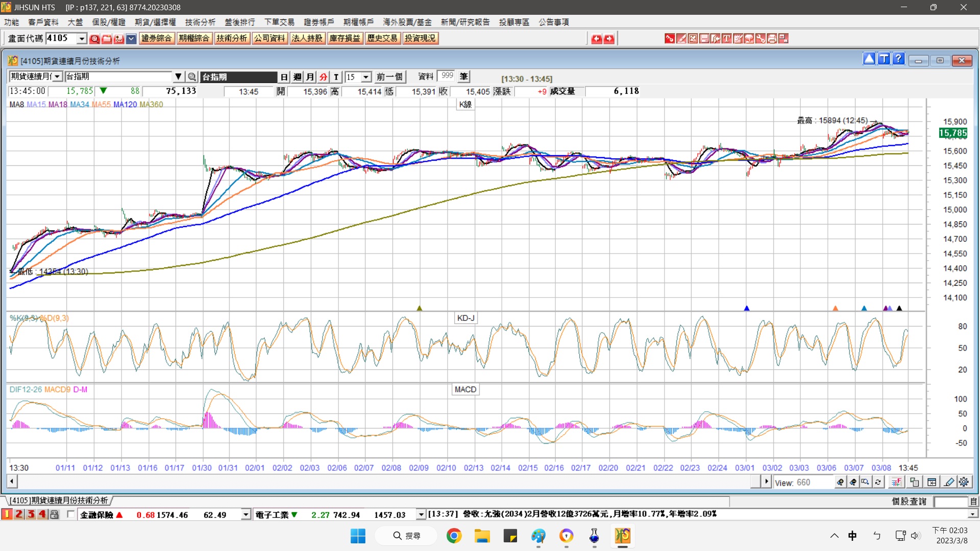
Task: Click the chart horizontal scrollbar track
Action: (383, 481)
